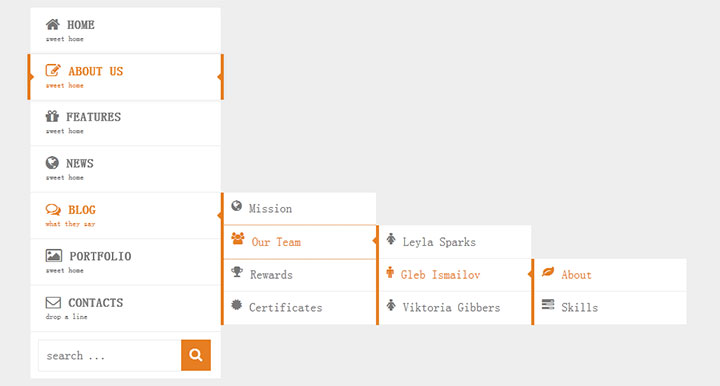The image size is (720, 386).
Task: Expand the Gleb Ismailov submenu
Action: click(x=455, y=274)
